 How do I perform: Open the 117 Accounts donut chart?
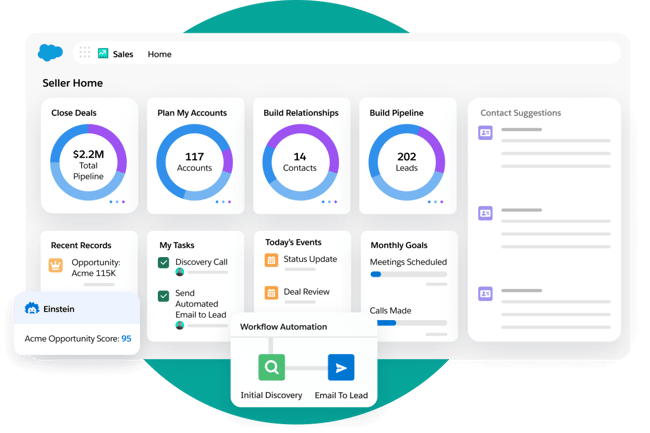click(x=194, y=162)
